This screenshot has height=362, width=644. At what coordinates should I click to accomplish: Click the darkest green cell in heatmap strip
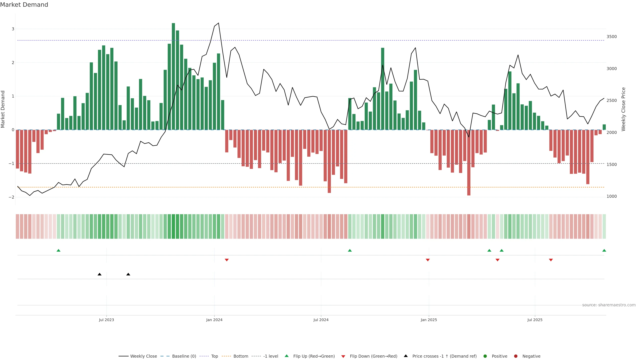click(x=173, y=226)
